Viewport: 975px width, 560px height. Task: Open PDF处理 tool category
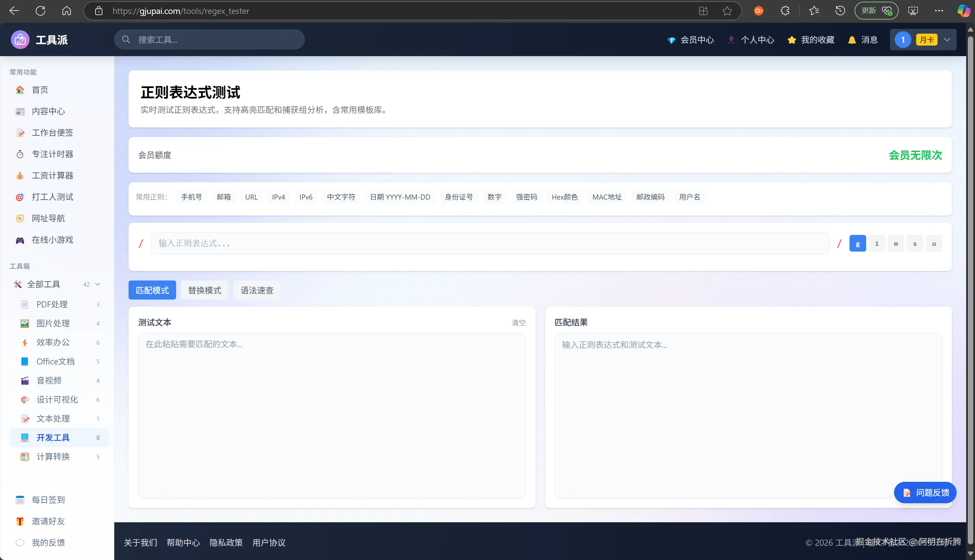(59, 304)
